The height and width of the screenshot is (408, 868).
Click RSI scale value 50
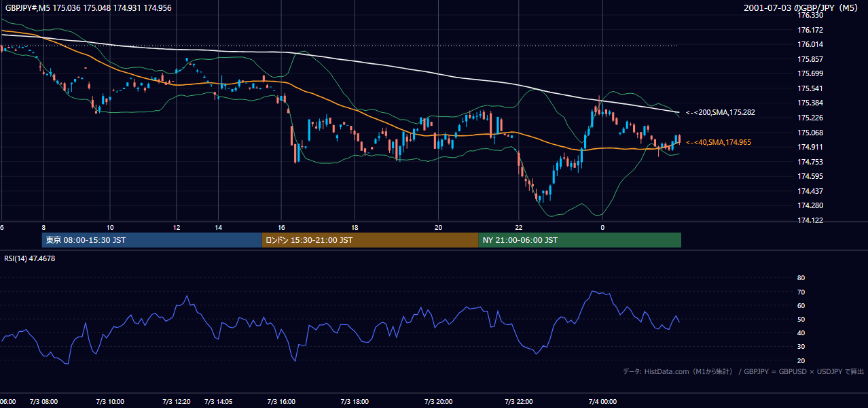(801, 319)
